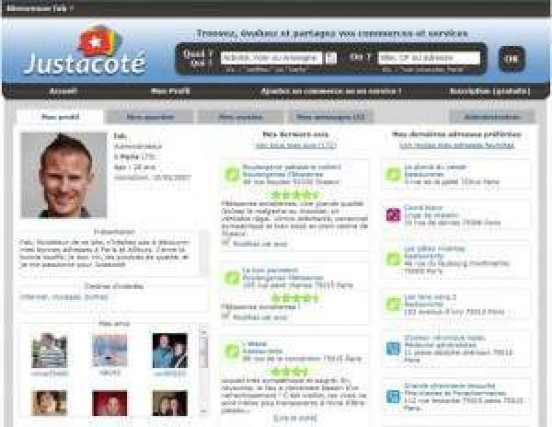The width and height of the screenshot is (552, 427).
Task: Switch to the Mes amis tab
Action: click(x=240, y=117)
